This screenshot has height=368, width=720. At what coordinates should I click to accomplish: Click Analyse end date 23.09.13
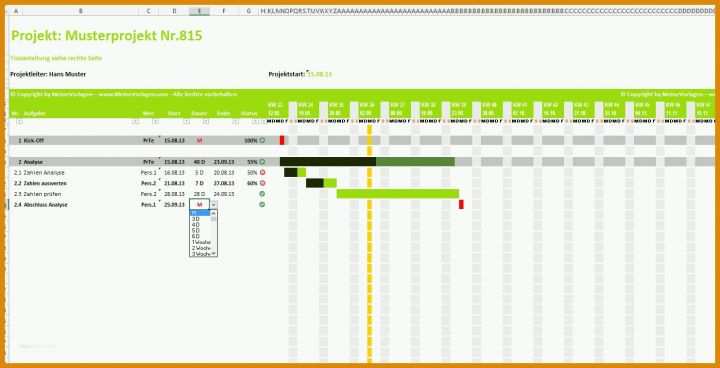[224, 162]
